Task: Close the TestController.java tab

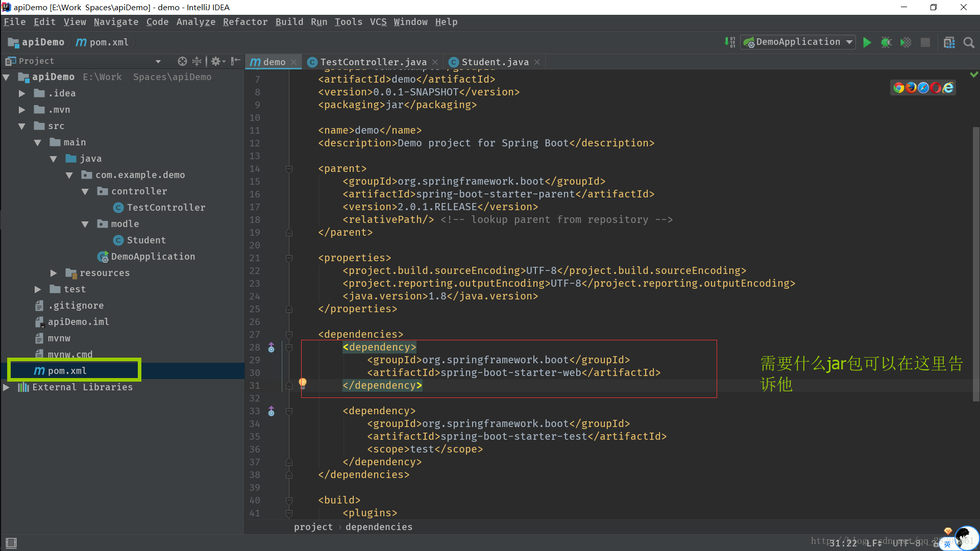Action: (435, 62)
